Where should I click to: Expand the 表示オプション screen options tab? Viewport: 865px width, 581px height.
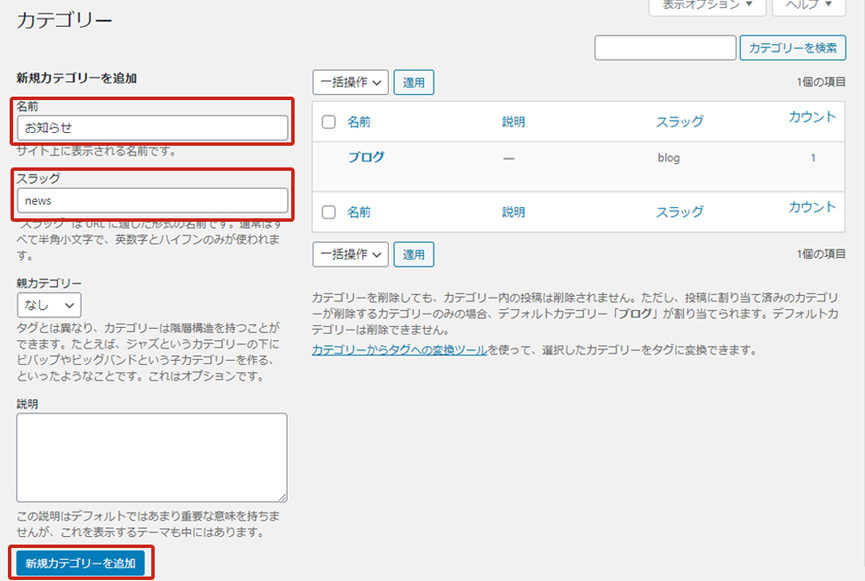pos(708,5)
